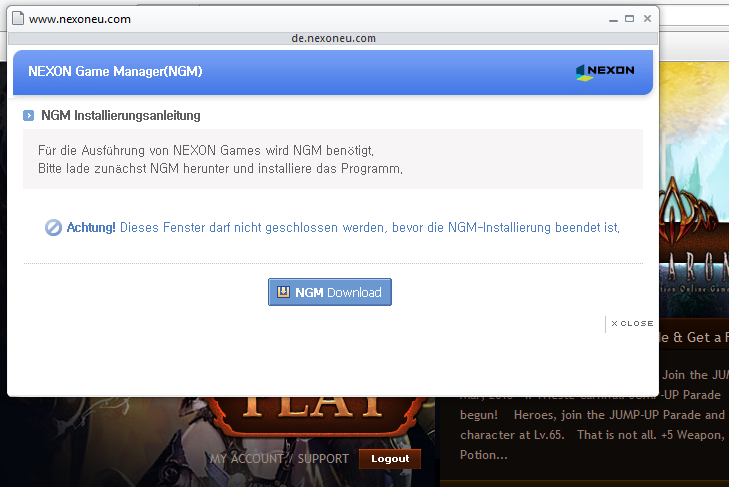The image size is (729, 487).
Task: Click the page document icon beside www.nexoneu.com
Action: tap(18, 19)
